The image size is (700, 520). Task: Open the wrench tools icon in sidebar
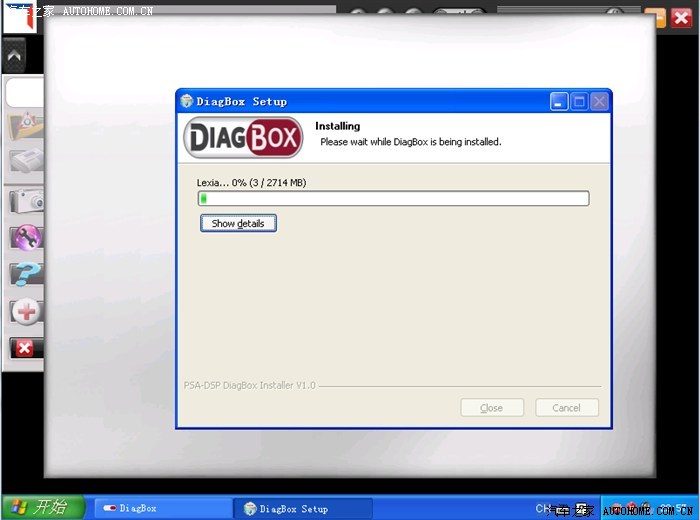point(25,237)
